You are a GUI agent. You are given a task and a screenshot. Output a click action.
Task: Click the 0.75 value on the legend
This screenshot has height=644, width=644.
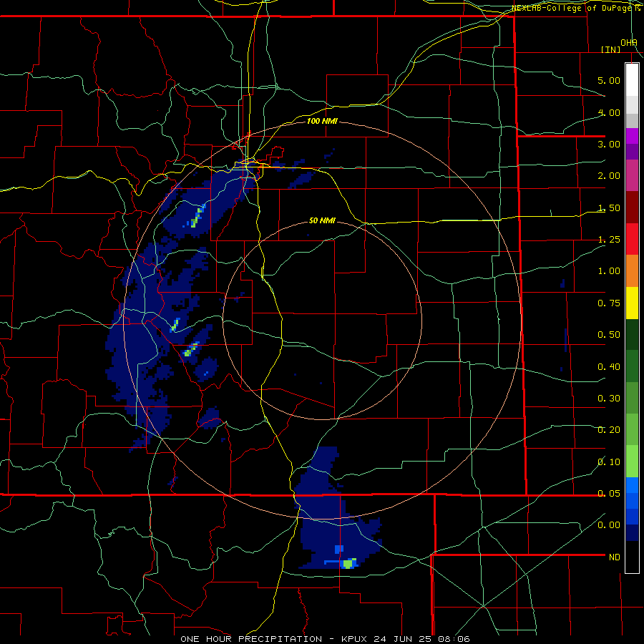(x=609, y=303)
